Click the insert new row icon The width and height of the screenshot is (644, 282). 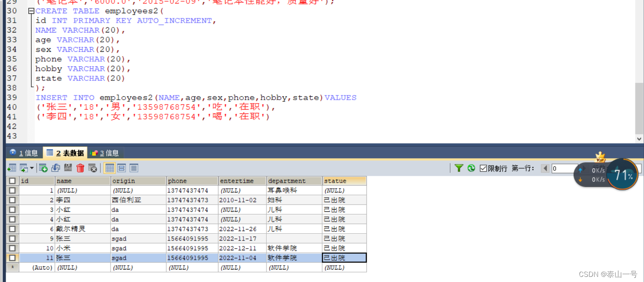pos(43,168)
